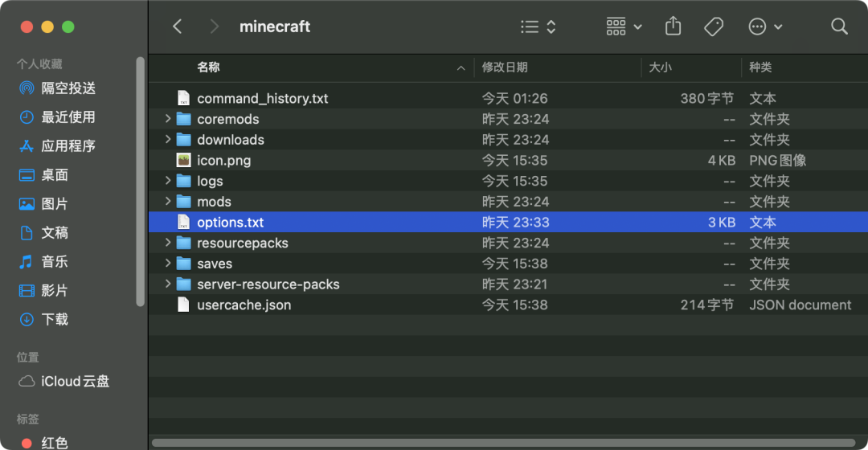Viewport: 868px width, 450px height.
Task: Click the mods folder name
Action: pos(215,202)
